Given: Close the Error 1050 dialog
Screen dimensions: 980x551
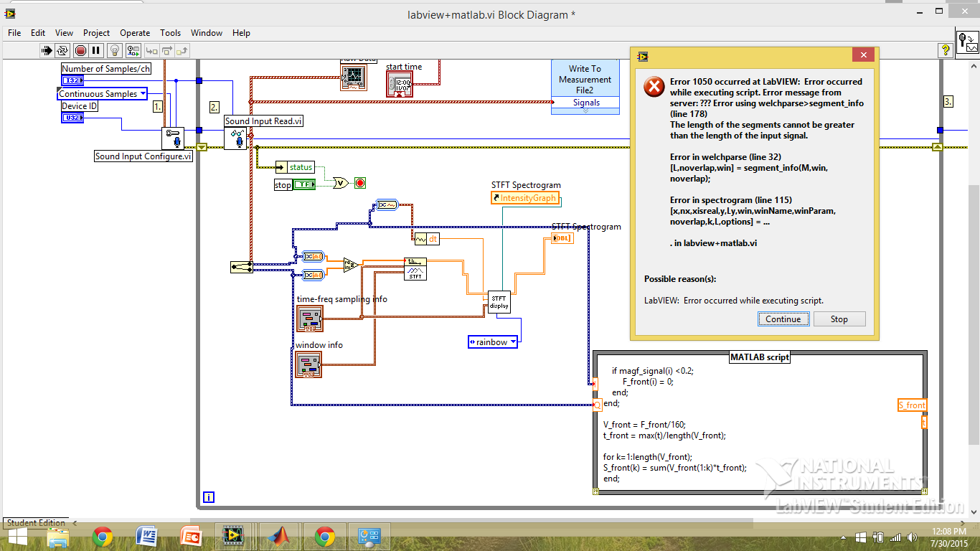Looking at the screenshot, I should coord(863,55).
